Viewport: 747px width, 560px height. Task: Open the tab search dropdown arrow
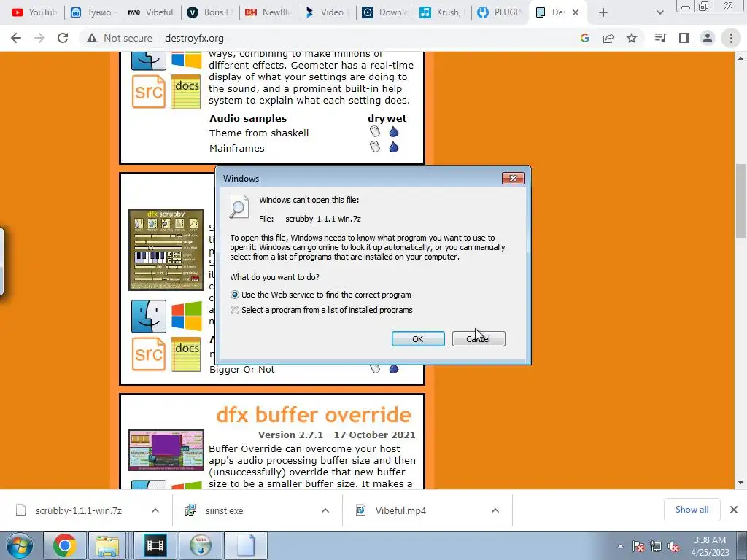(659, 12)
